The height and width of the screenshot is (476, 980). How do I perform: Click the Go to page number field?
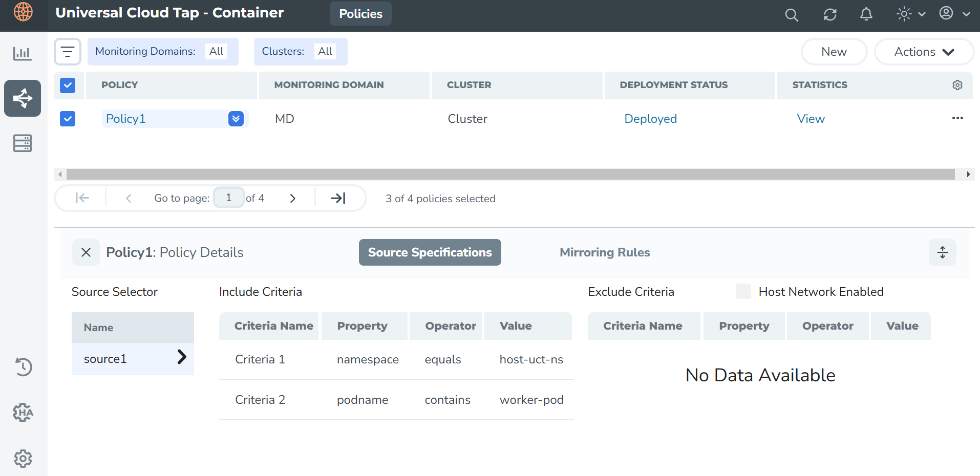point(228,198)
